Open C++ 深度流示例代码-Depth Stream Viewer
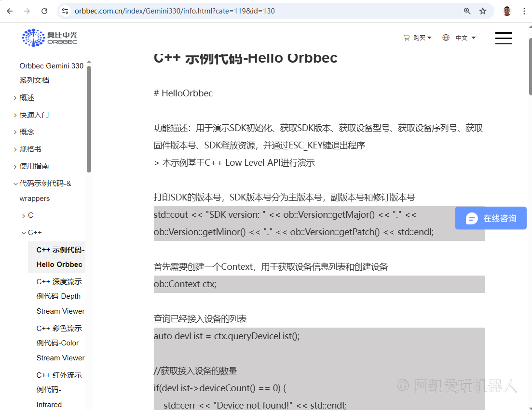 pyautogui.click(x=60, y=296)
